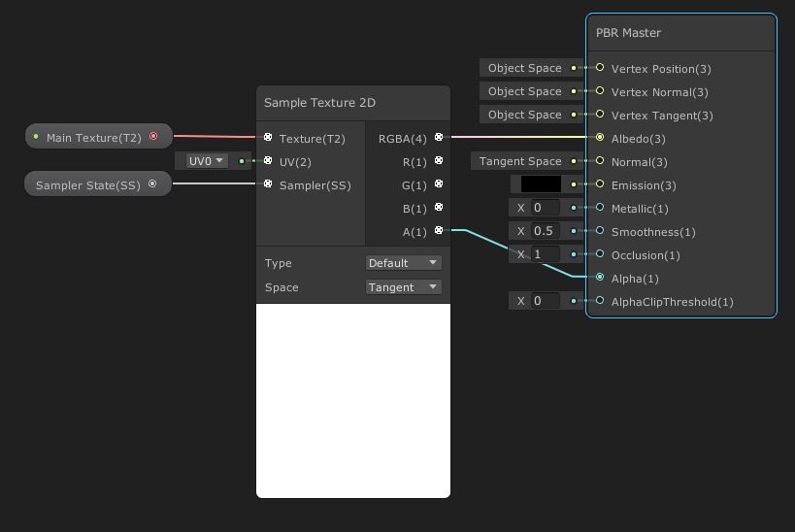
Task: Click the Occlusion X value field
Action: point(545,254)
